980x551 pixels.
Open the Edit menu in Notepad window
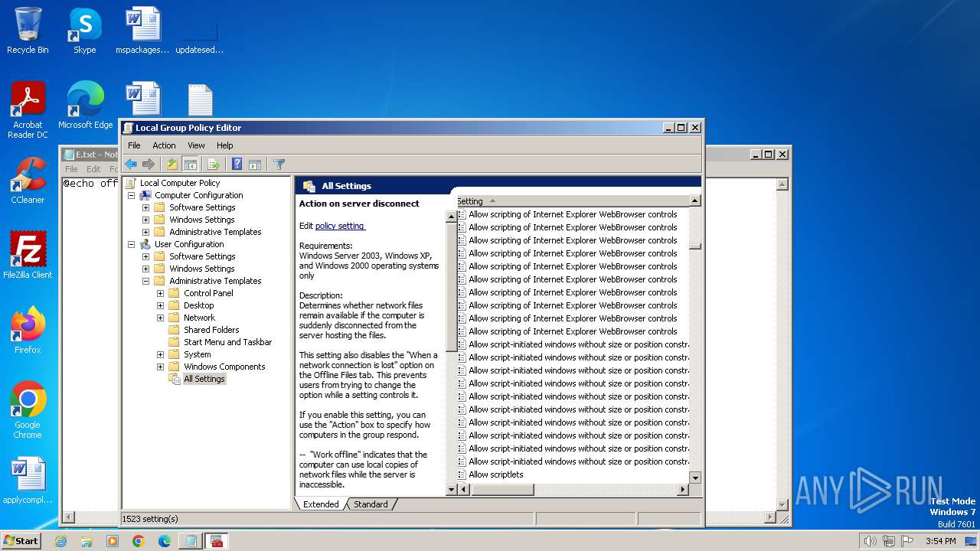click(x=93, y=169)
